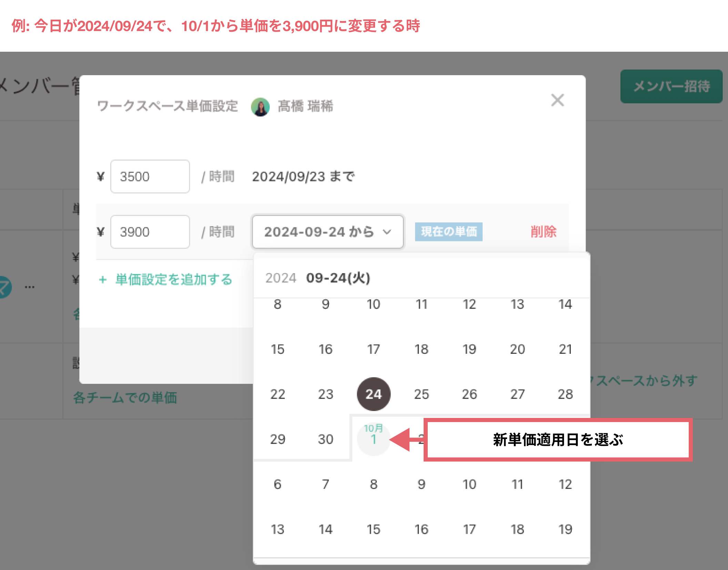This screenshot has height=570, width=728.
Task: Choose October 15 in the calendar
Action: pyautogui.click(x=373, y=529)
